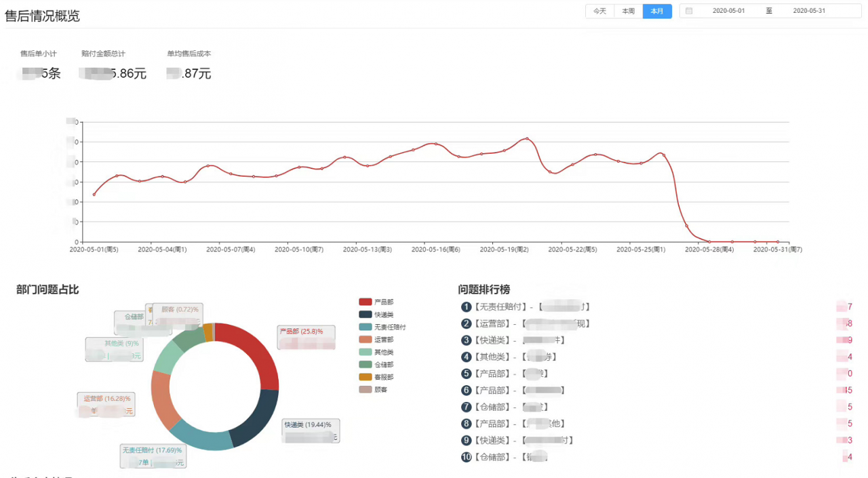Click the calendar icon in date range picker
Viewport: 868px width, 478px height.
click(689, 11)
